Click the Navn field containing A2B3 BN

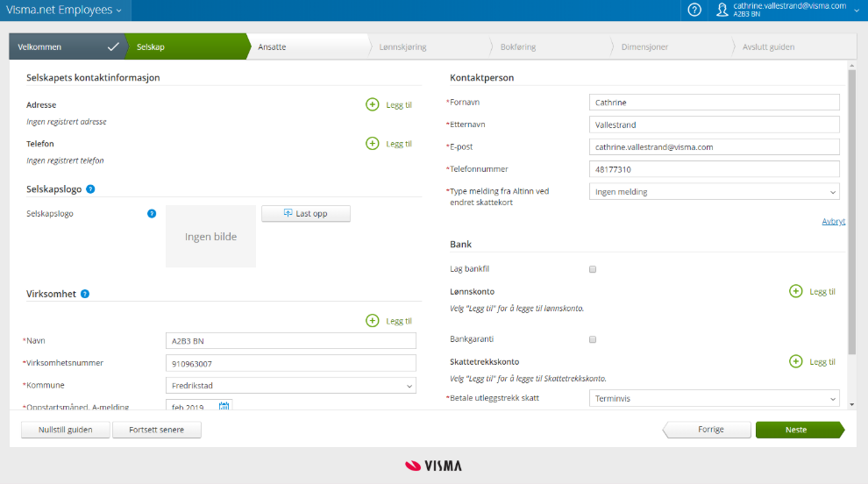[x=290, y=340]
